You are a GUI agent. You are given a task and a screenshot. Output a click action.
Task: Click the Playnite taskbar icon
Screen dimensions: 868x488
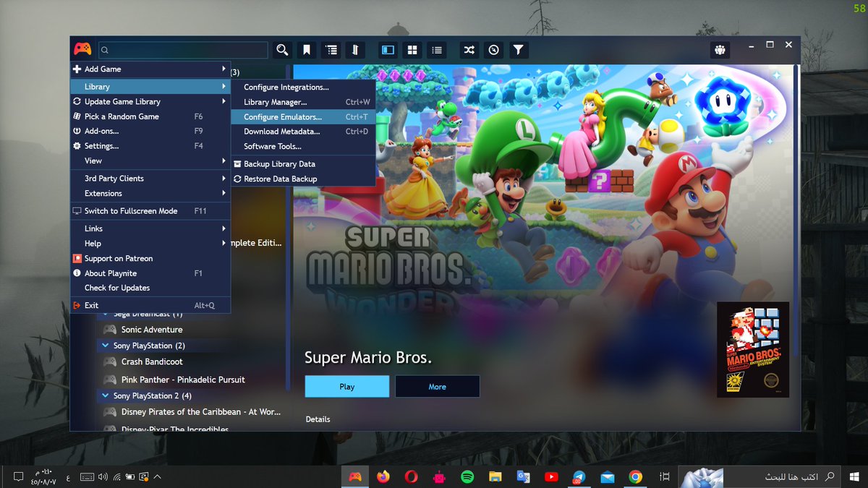pos(355,476)
